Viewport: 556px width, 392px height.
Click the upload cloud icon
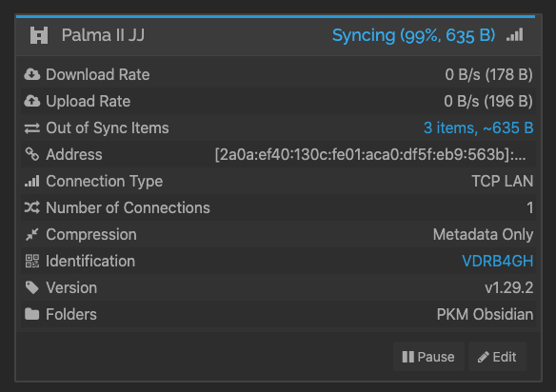click(32, 101)
